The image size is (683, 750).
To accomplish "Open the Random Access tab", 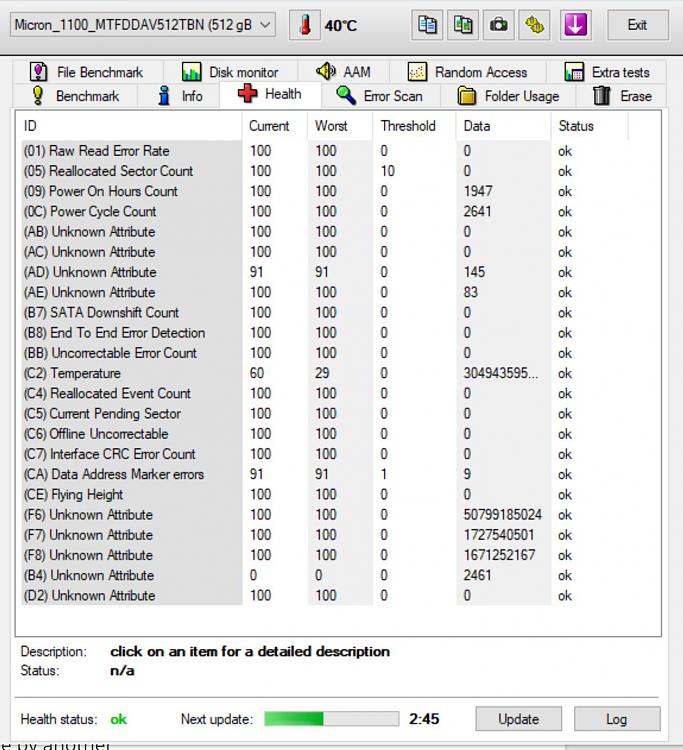I will tap(468, 72).
